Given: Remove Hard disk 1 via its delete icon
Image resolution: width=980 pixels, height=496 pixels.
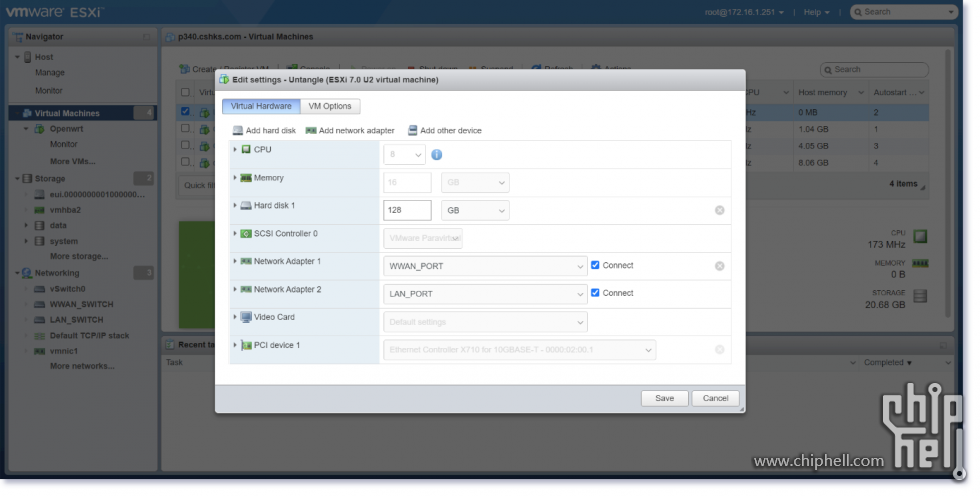Looking at the screenshot, I should pyautogui.click(x=719, y=211).
